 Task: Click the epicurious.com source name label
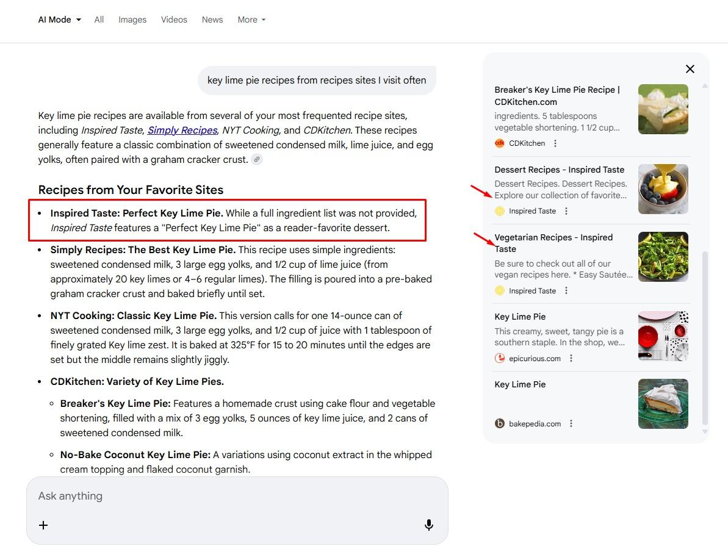(535, 359)
